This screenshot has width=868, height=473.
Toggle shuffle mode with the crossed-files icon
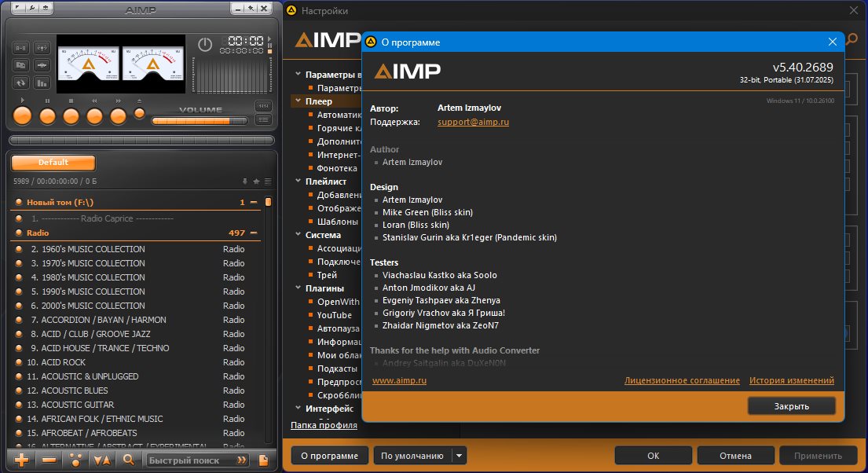(20, 65)
